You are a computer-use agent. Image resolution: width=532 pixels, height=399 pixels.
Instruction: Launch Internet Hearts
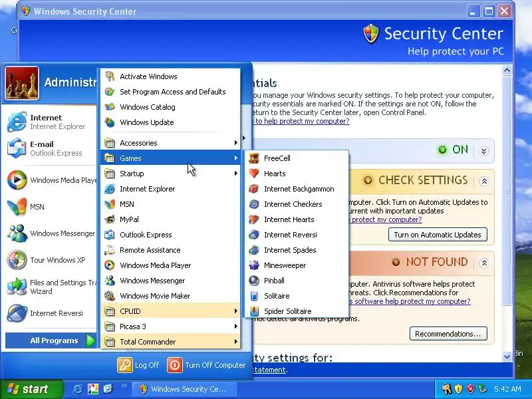tap(296, 219)
